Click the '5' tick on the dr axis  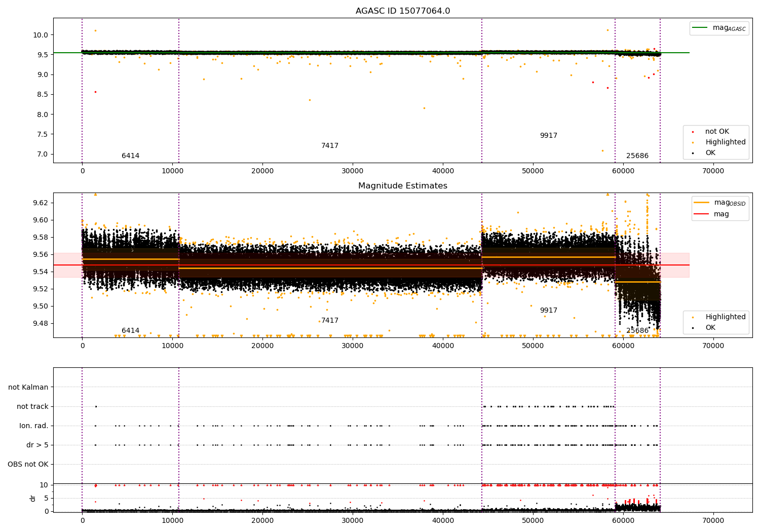(x=47, y=499)
